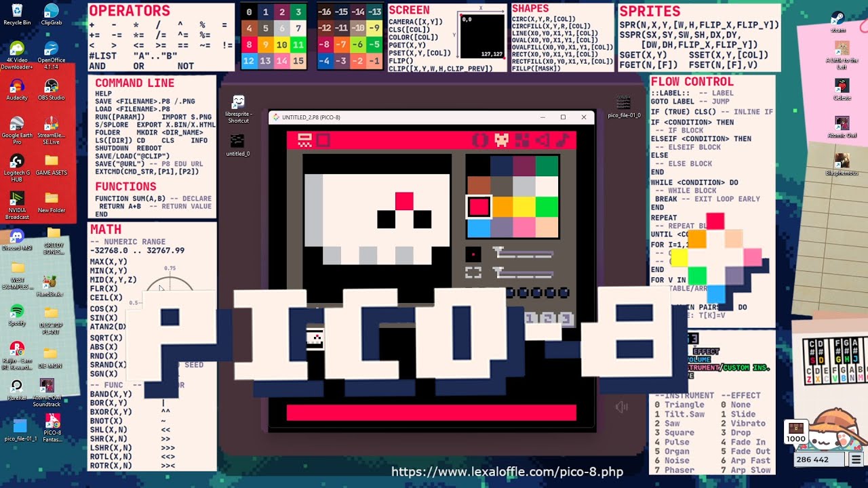Open the pico_file-01_0 desktop file

pos(624,107)
